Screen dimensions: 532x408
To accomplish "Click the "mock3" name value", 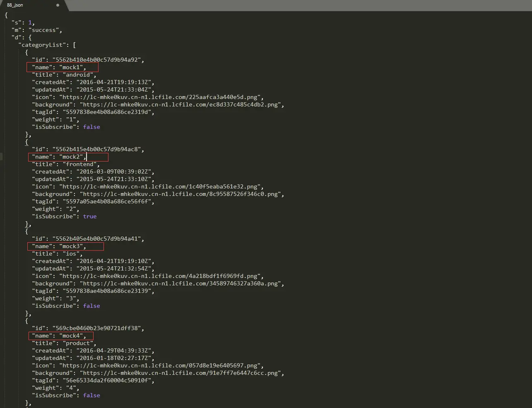I will coord(71,246).
